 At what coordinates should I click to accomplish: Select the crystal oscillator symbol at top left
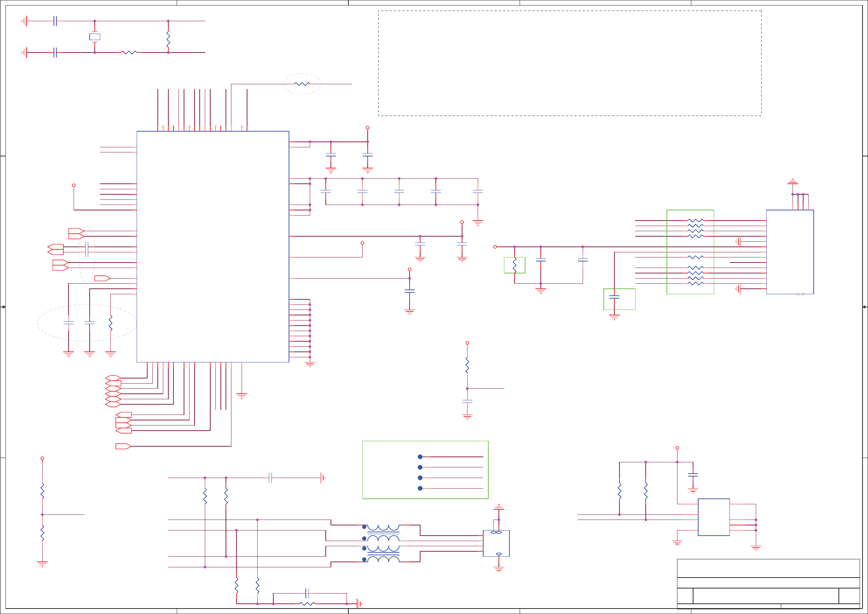click(x=94, y=37)
